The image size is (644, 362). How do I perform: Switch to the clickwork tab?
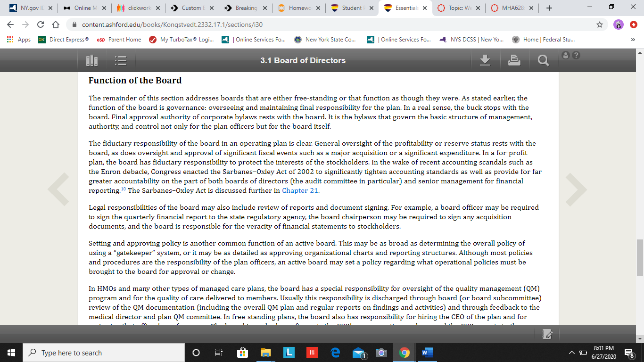(x=139, y=8)
